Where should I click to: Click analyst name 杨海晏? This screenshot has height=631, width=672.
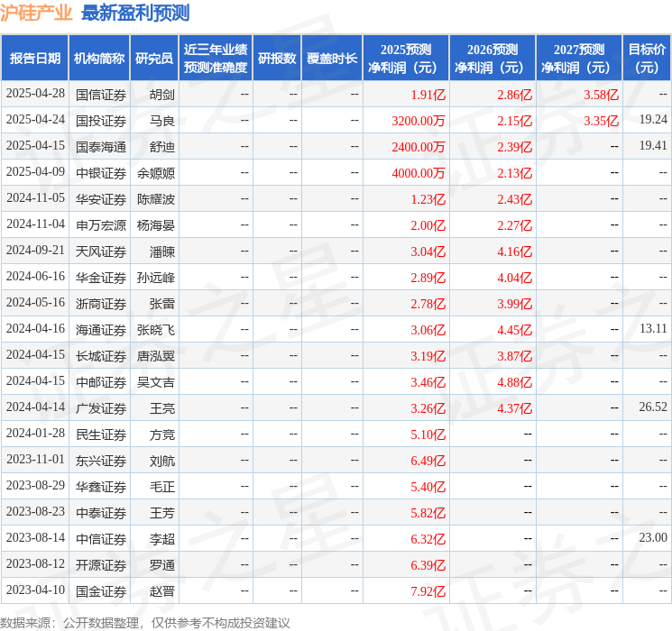click(156, 225)
